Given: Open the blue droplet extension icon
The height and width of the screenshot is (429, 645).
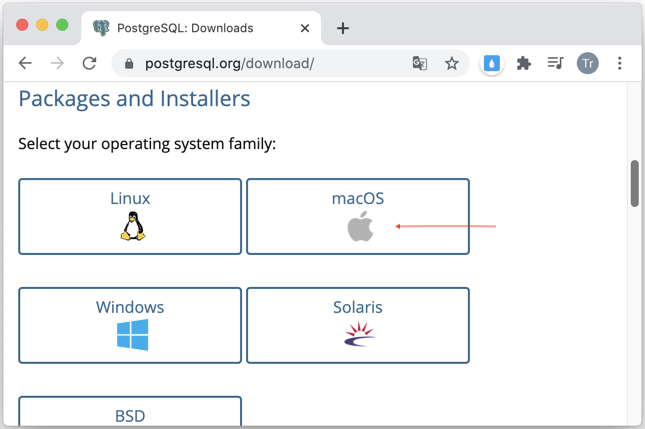Looking at the screenshot, I should click(x=492, y=64).
